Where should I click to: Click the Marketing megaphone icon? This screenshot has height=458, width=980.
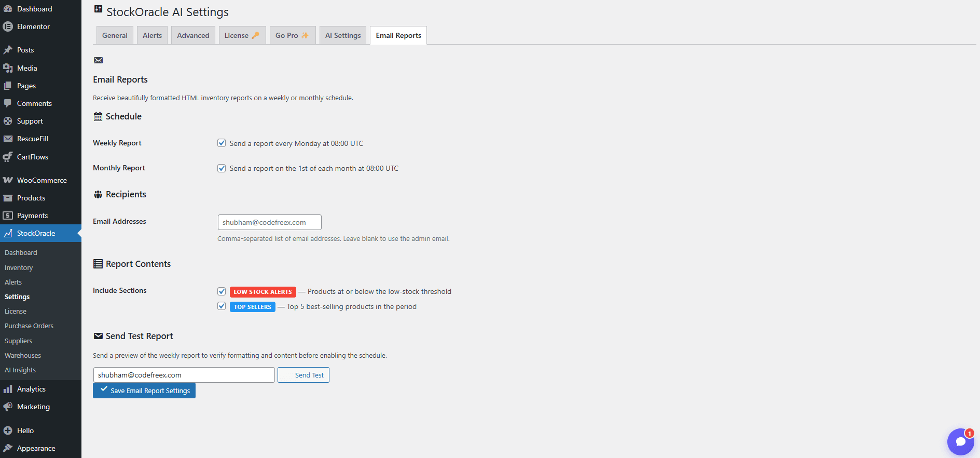[x=8, y=407]
